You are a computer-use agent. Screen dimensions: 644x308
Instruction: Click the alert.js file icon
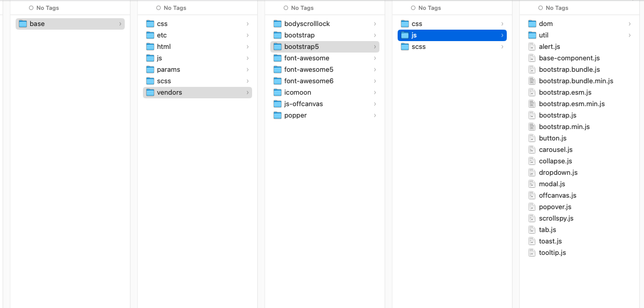[x=532, y=47]
